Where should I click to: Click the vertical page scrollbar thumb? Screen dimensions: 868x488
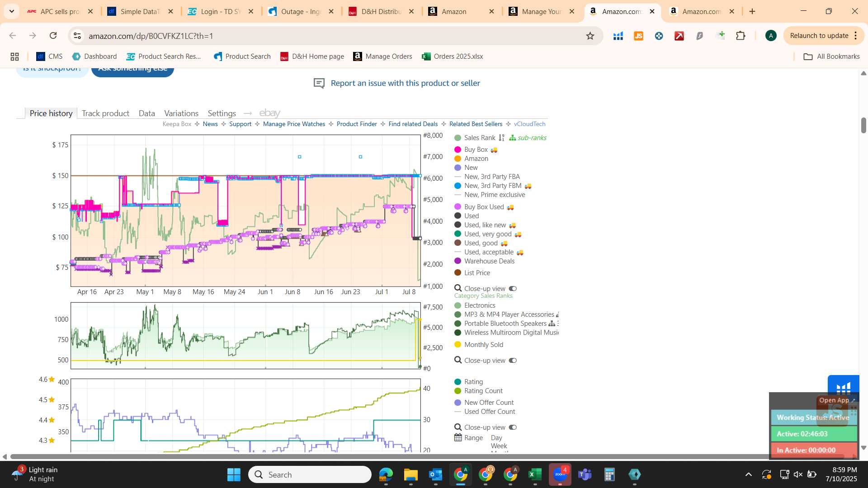[863, 125]
